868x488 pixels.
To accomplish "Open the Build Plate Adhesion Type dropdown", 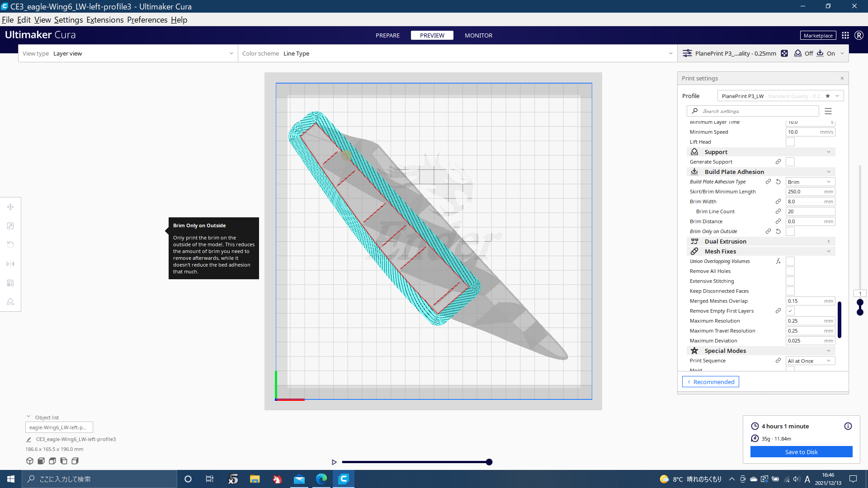I will [810, 181].
